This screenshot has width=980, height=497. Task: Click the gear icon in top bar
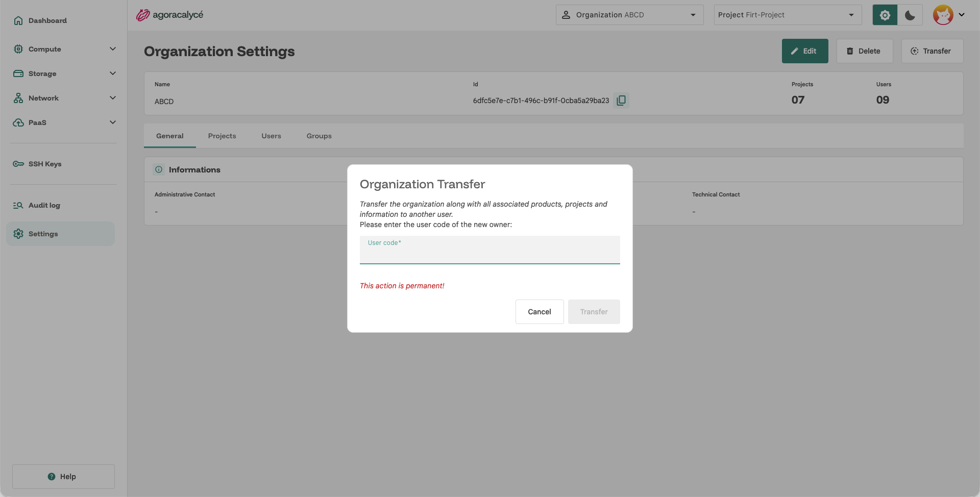click(x=885, y=15)
